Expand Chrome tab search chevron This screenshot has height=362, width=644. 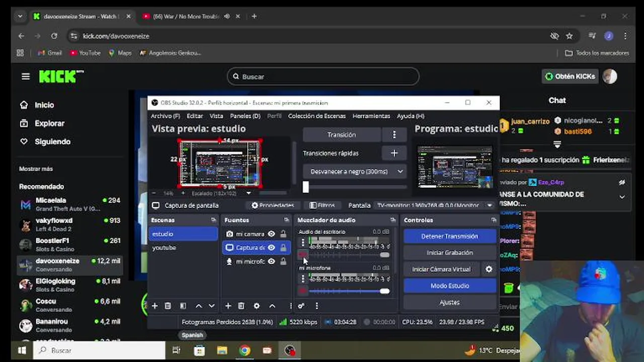point(20,16)
